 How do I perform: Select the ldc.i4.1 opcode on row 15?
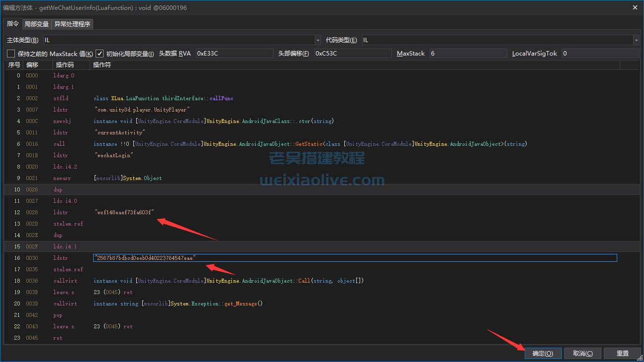click(65, 246)
